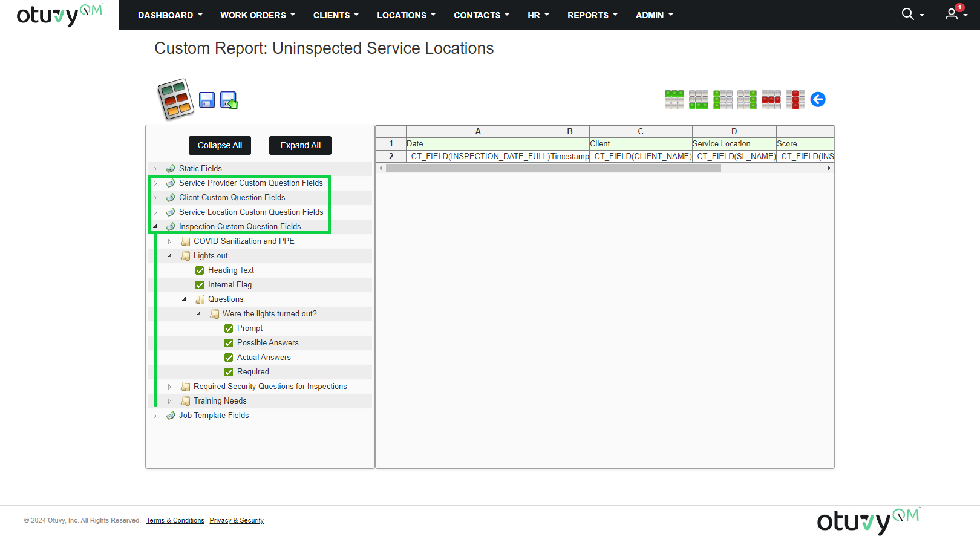Uncheck the Actual Answers checkbox
980x536 pixels.
[229, 358]
